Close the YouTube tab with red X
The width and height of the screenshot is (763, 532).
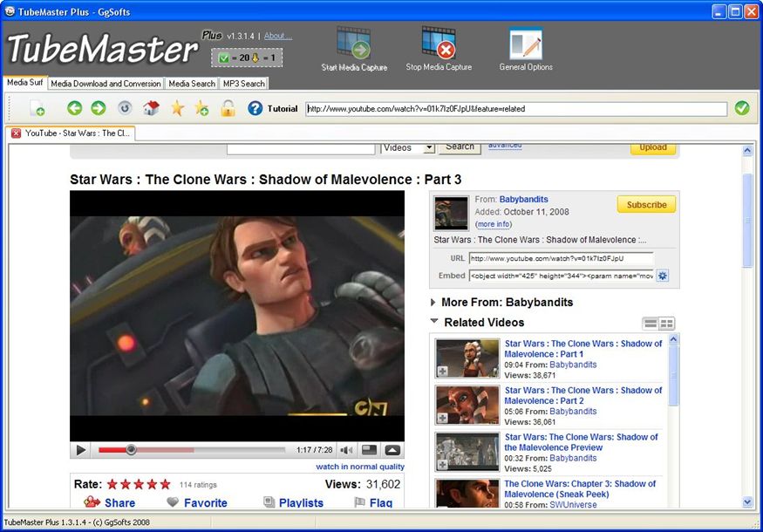click(16, 133)
